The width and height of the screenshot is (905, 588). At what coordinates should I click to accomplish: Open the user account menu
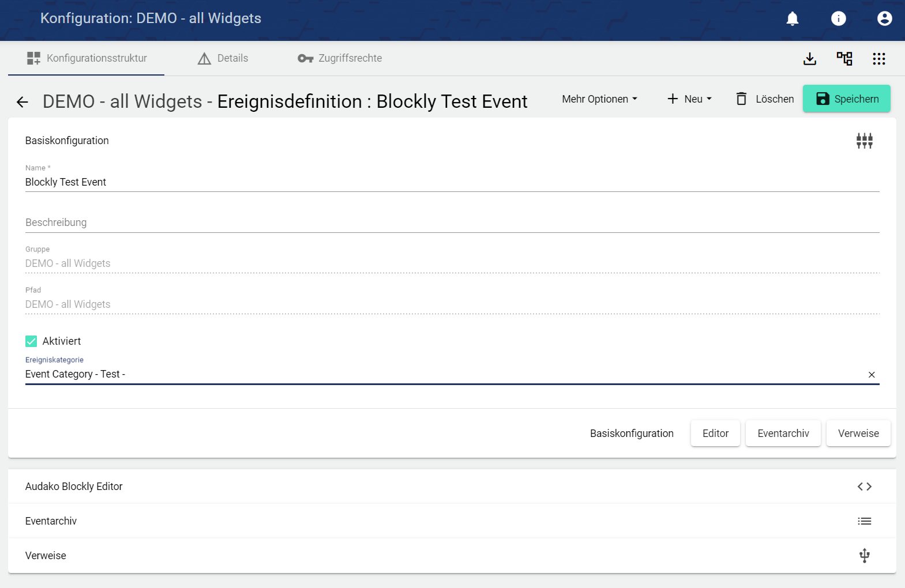tap(884, 18)
